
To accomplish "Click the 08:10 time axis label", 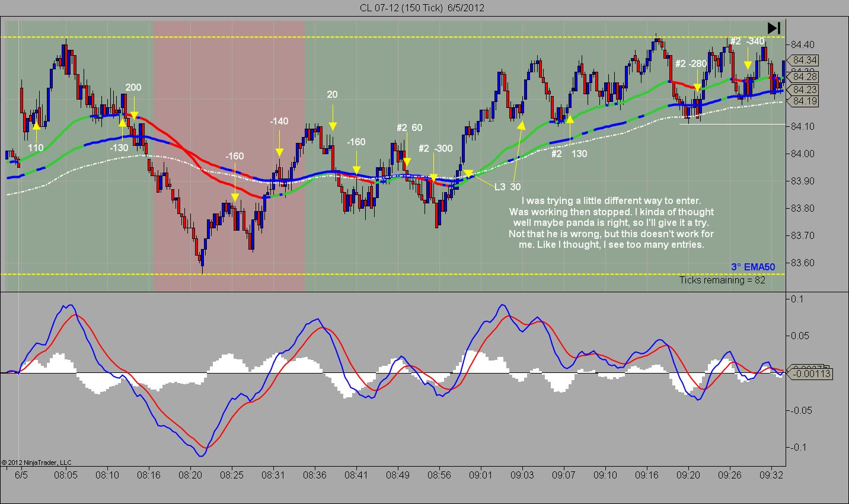I will [x=107, y=476].
